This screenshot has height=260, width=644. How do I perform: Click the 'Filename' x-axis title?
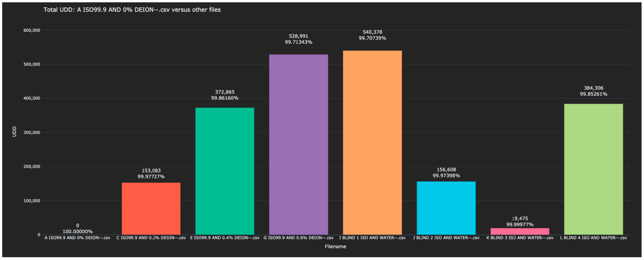coord(335,247)
